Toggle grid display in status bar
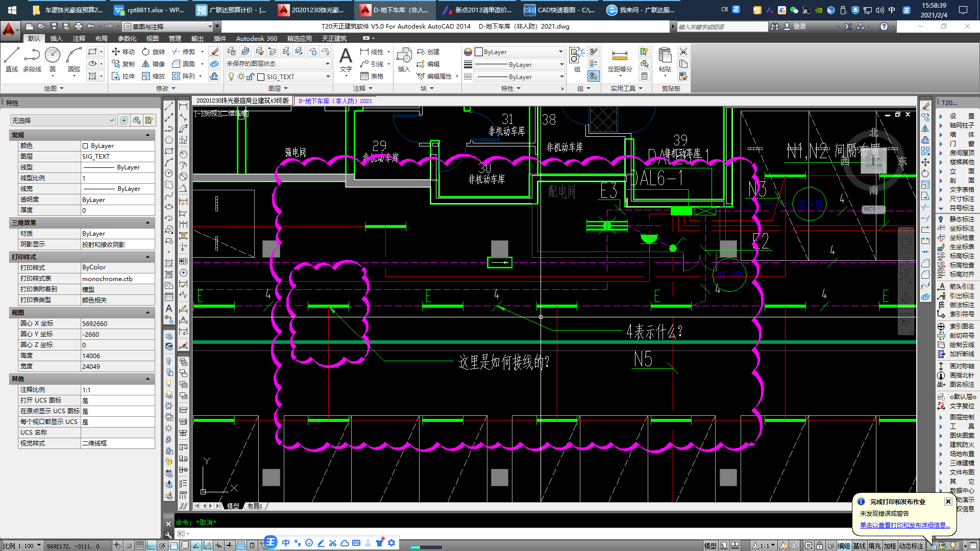Image resolution: width=980 pixels, height=551 pixels. (139, 545)
